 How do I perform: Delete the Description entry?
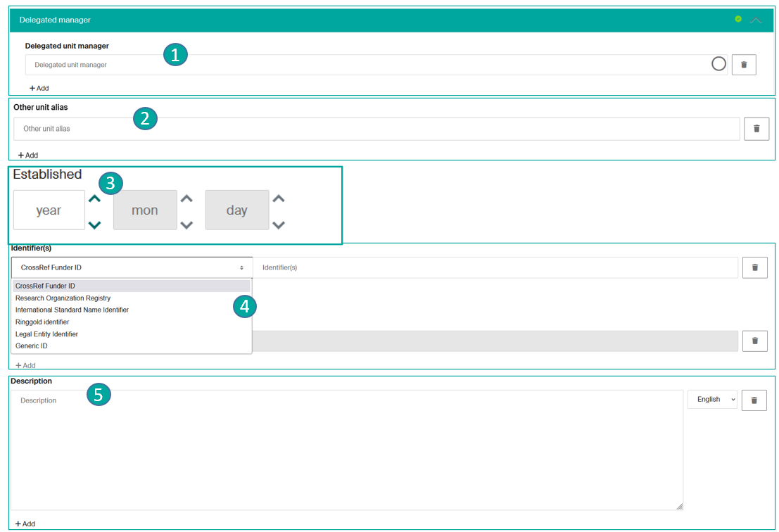(x=754, y=400)
